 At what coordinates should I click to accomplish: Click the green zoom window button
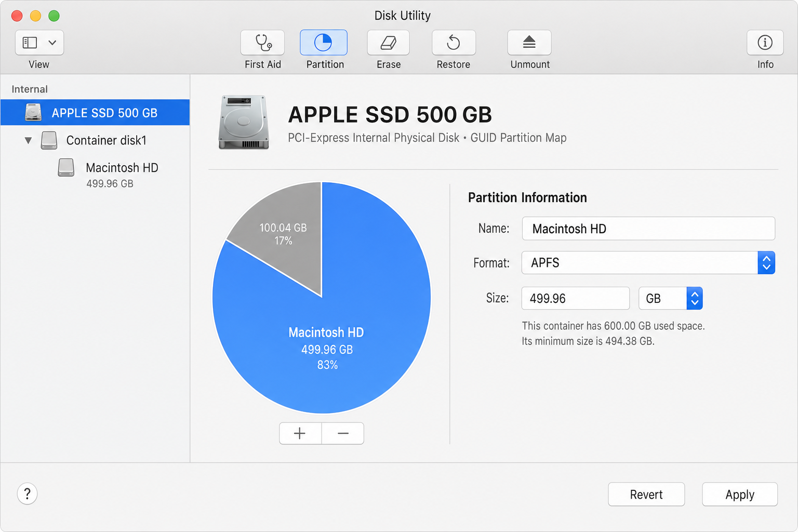pos(54,16)
